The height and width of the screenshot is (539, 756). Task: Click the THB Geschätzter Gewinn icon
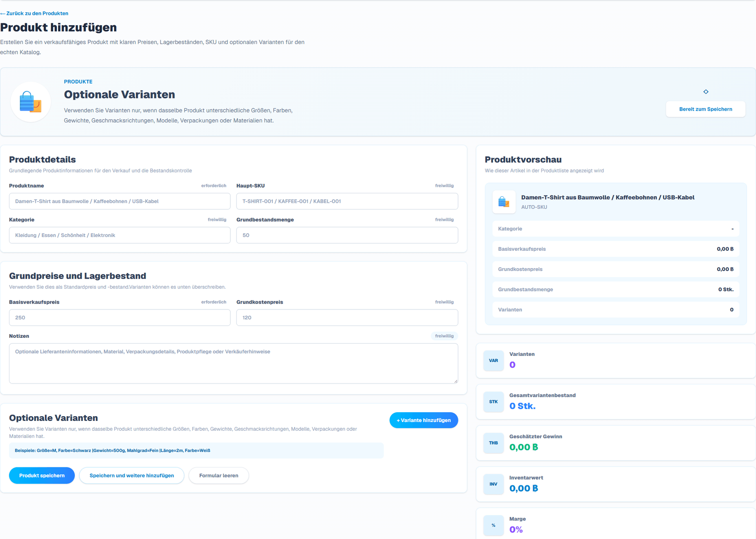coord(493,443)
